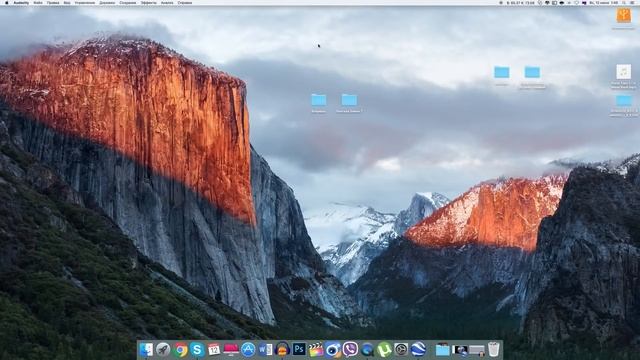
Task: Launch Google Chrome from the dock
Action: (x=180, y=349)
